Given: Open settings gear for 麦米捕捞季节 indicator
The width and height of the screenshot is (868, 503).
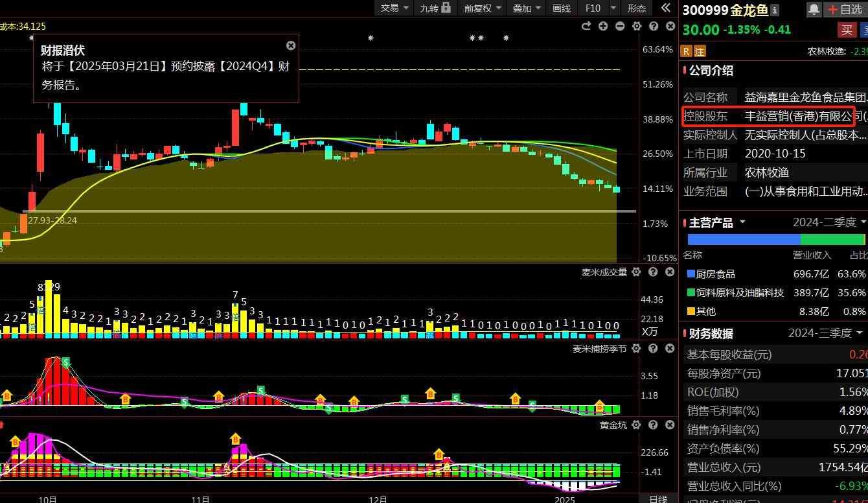Looking at the screenshot, I should (636, 349).
